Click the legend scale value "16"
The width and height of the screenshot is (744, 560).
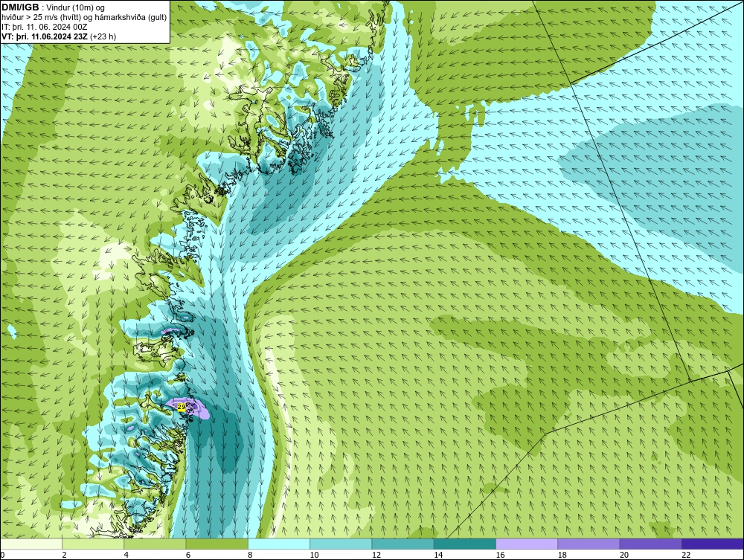point(500,556)
